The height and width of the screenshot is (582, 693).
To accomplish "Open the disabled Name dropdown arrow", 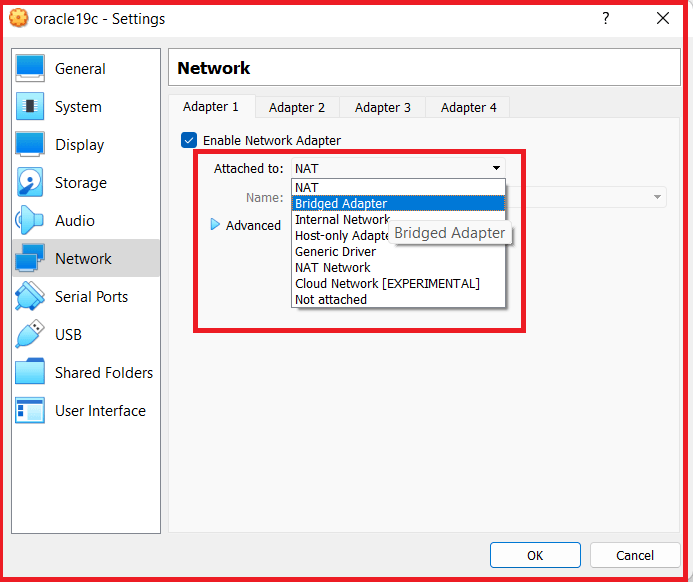I will (x=657, y=197).
